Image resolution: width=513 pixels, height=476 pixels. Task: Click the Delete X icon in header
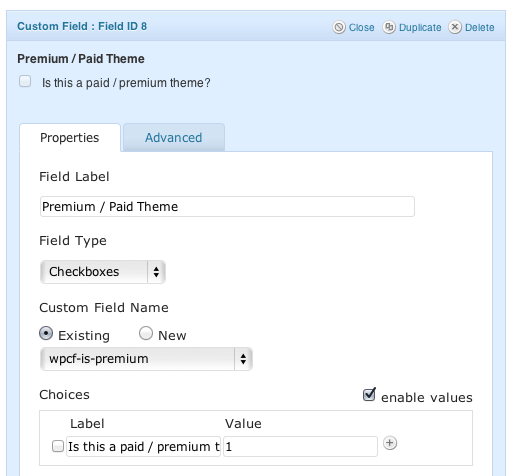(x=455, y=27)
